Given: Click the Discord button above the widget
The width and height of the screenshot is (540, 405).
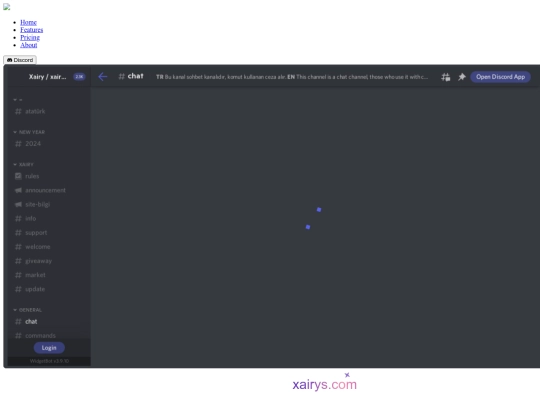Looking at the screenshot, I should tap(20, 60).
